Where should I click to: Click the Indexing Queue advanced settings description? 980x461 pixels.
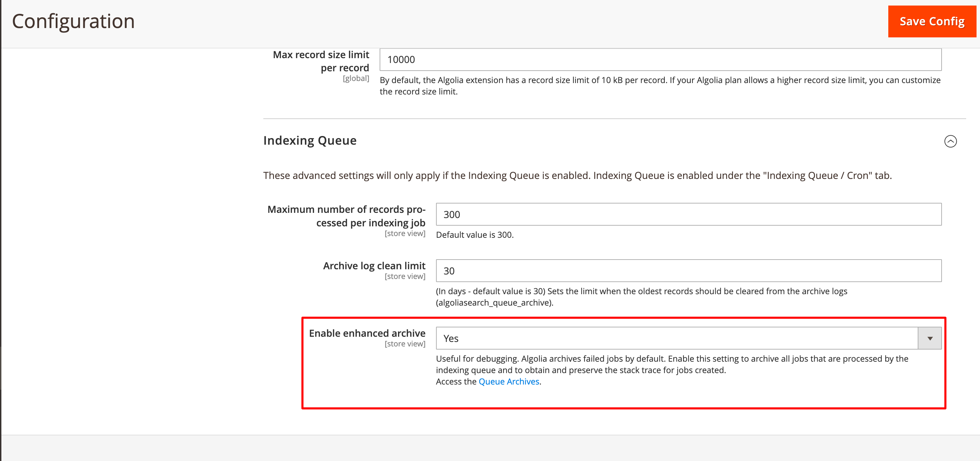577,175
